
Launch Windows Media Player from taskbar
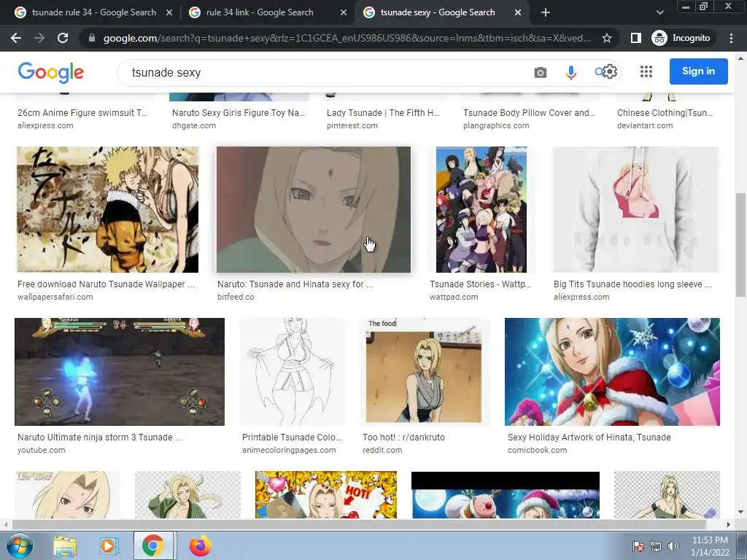[x=109, y=545]
